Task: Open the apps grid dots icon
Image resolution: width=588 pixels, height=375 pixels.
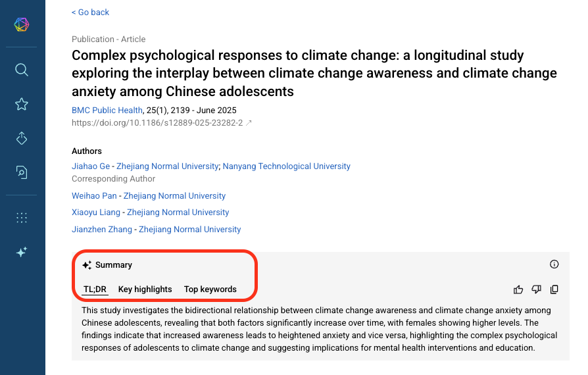Action: [22, 218]
